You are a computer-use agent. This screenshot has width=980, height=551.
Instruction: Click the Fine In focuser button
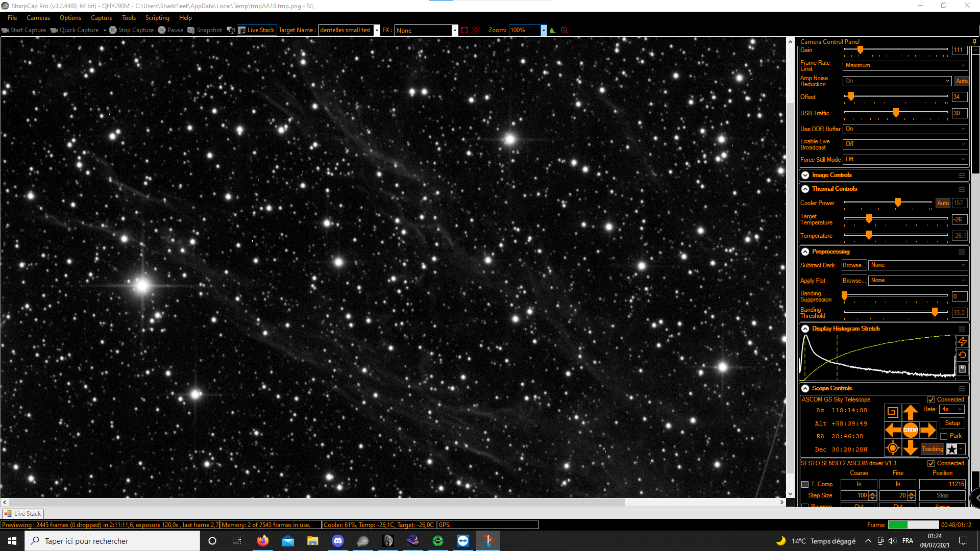click(x=898, y=484)
